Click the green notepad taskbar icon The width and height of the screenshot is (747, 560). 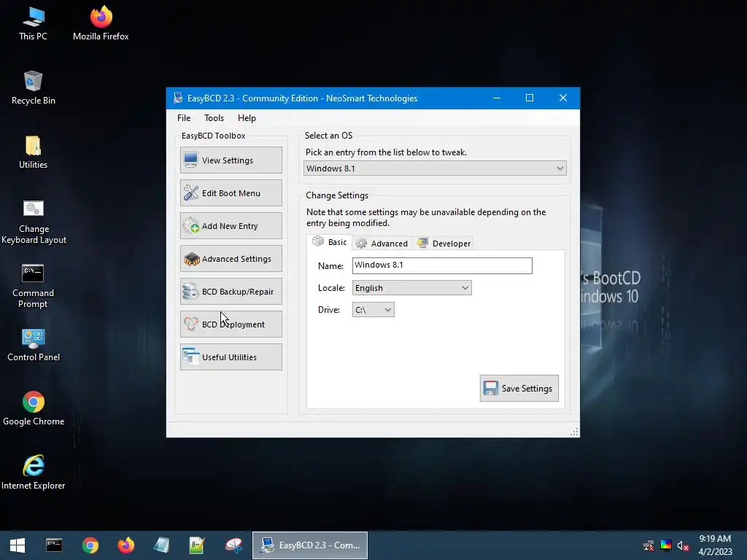(197, 545)
